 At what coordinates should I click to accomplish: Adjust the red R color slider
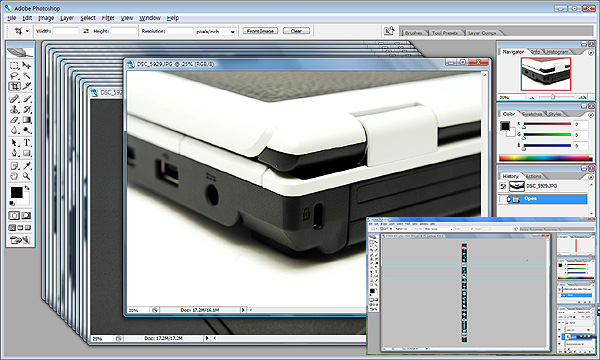click(547, 125)
